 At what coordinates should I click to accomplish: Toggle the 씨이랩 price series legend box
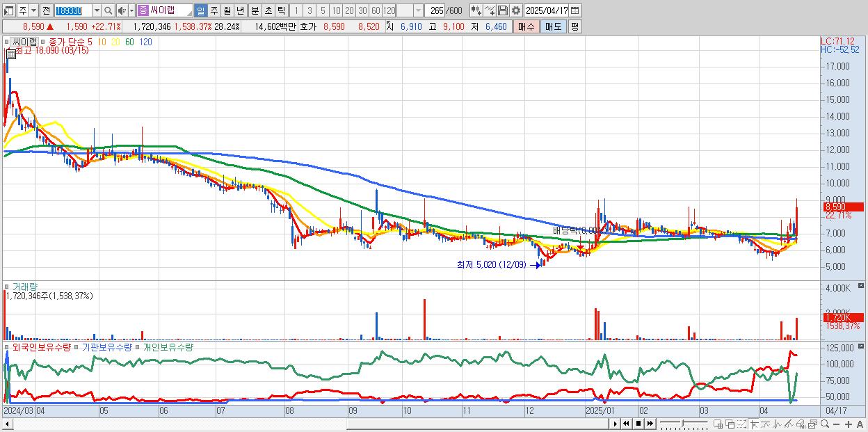click(x=8, y=42)
